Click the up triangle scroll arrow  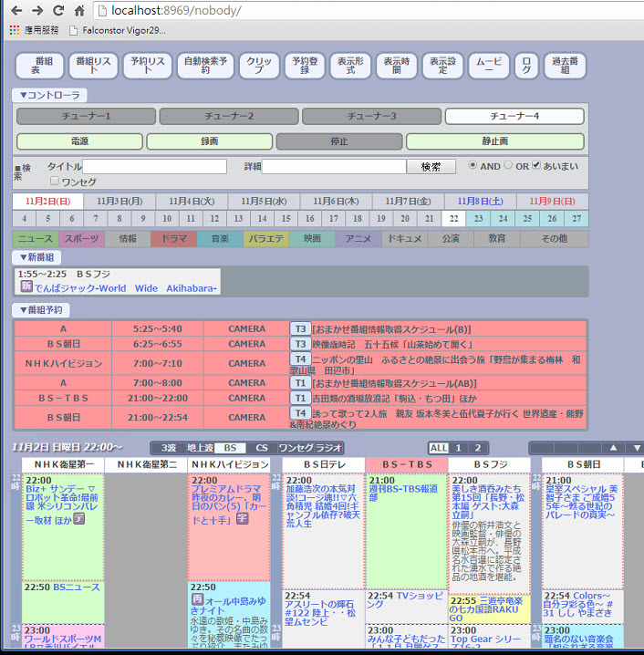click(613, 448)
